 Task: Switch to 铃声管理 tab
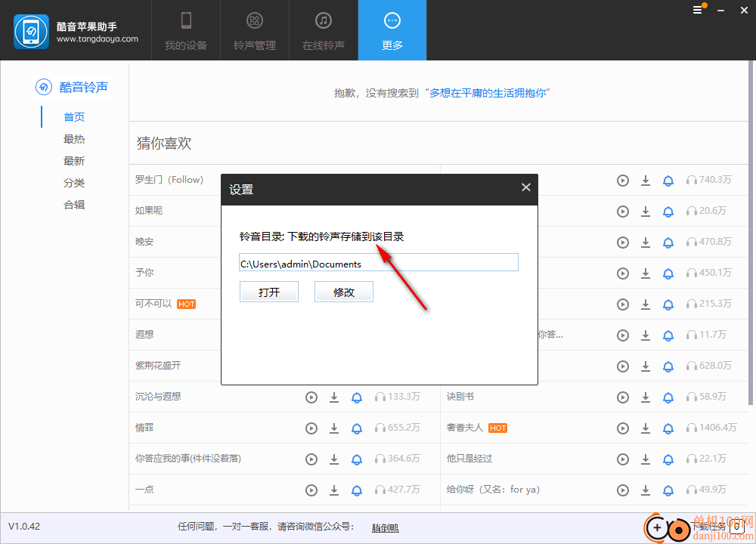pyautogui.click(x=255, y=30)
